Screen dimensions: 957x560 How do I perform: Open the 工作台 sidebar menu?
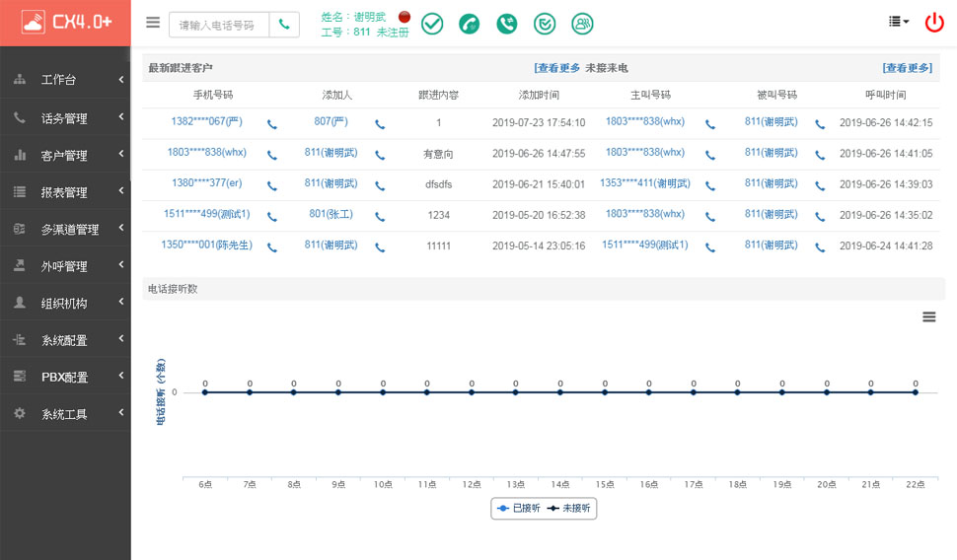(65, 79)
